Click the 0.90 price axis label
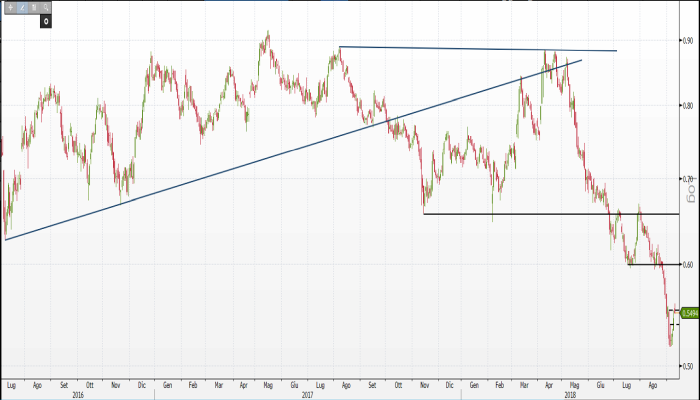 689,41
